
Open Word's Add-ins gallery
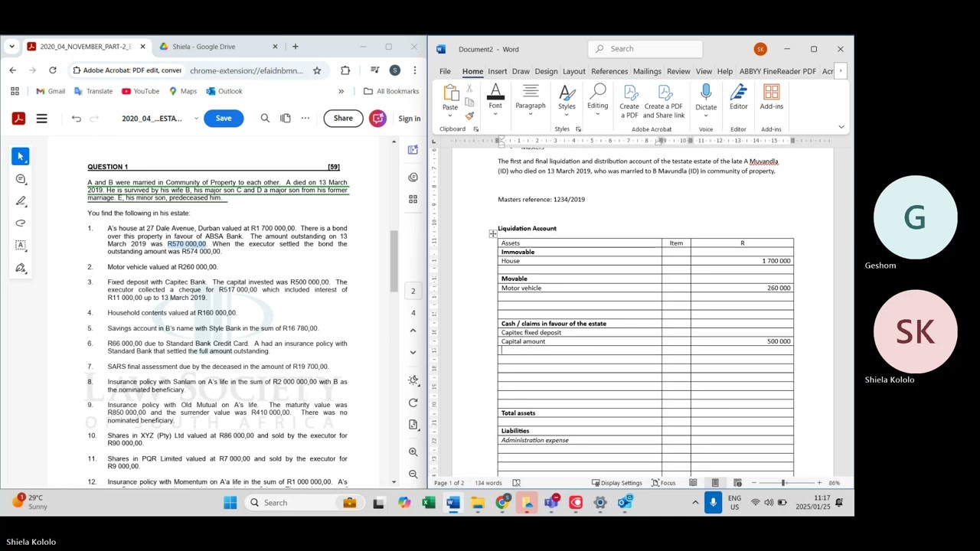(771, 98)
